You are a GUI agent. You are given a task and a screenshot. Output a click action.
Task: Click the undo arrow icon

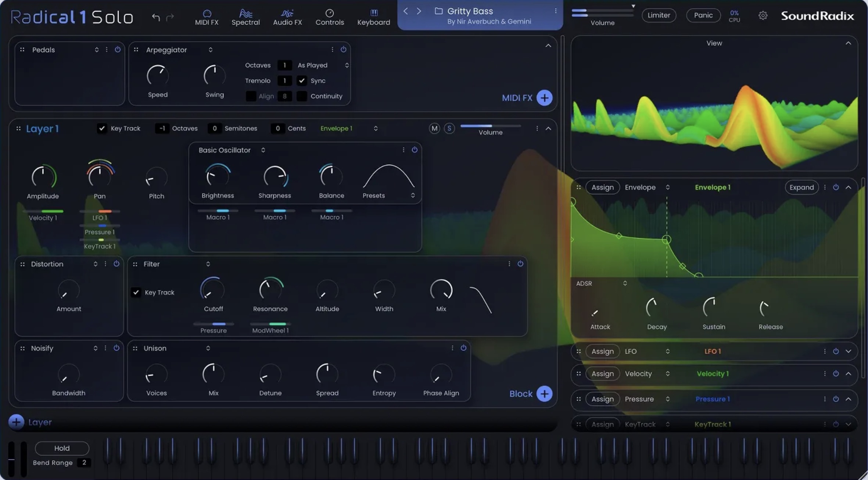point(156,17)
